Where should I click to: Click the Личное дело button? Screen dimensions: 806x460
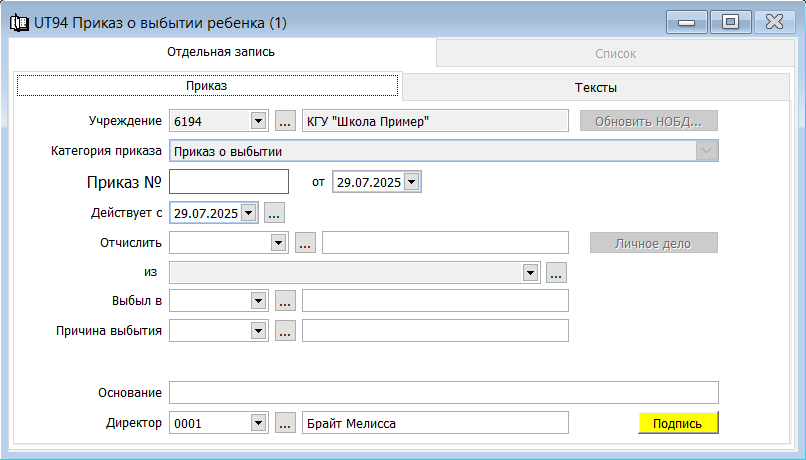tap(653, 243)
